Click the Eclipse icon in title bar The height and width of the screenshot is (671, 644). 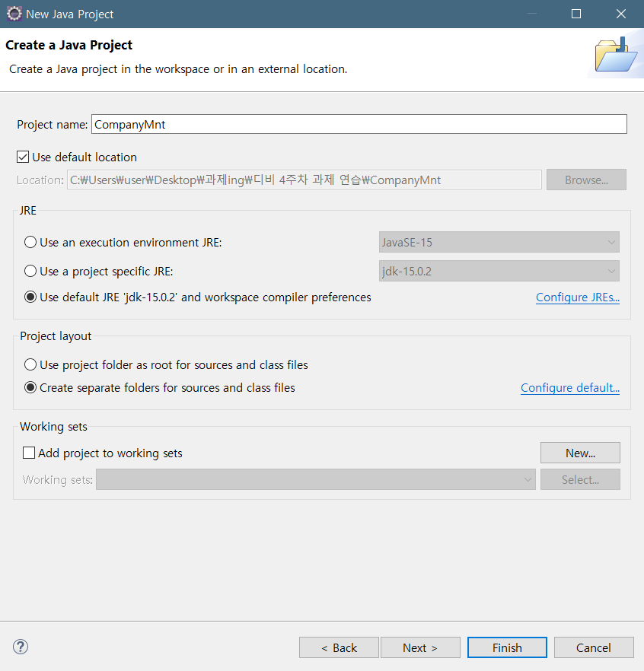coord(14,14)
